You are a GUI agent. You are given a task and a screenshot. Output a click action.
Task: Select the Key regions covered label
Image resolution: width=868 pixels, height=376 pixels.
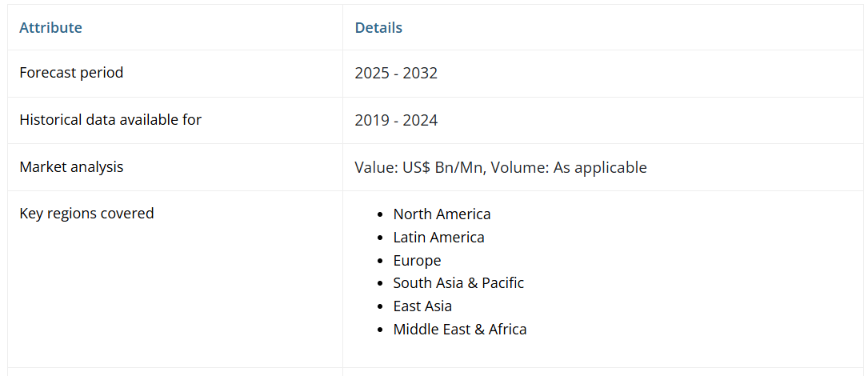(86, 214)
